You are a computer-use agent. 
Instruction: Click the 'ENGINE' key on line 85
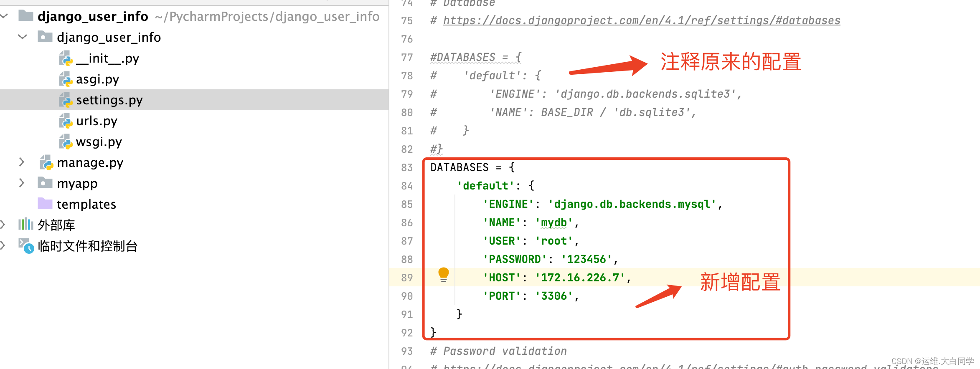click(508, 204)
